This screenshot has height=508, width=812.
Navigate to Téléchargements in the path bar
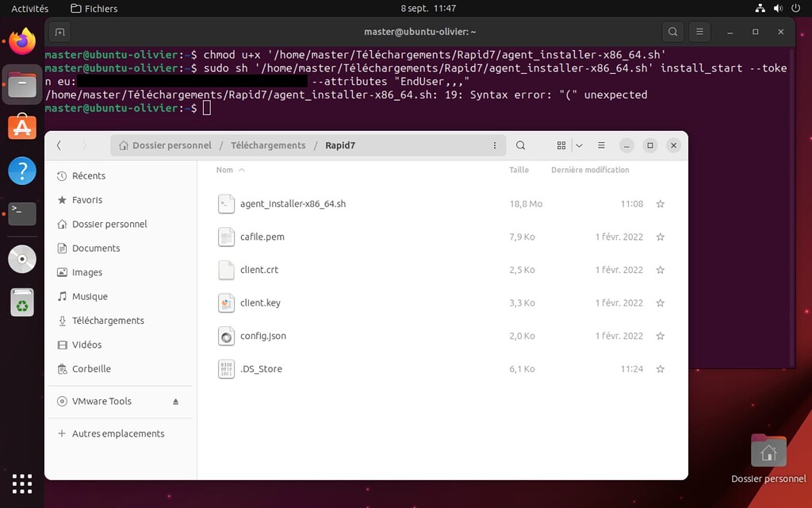268,145
